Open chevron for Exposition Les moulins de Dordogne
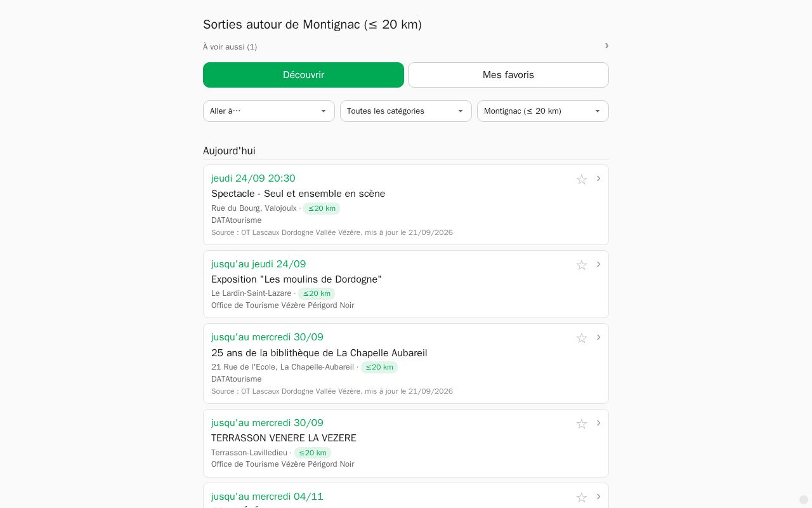The width and height of the screenshot is (812, 508). coord(598,264)
